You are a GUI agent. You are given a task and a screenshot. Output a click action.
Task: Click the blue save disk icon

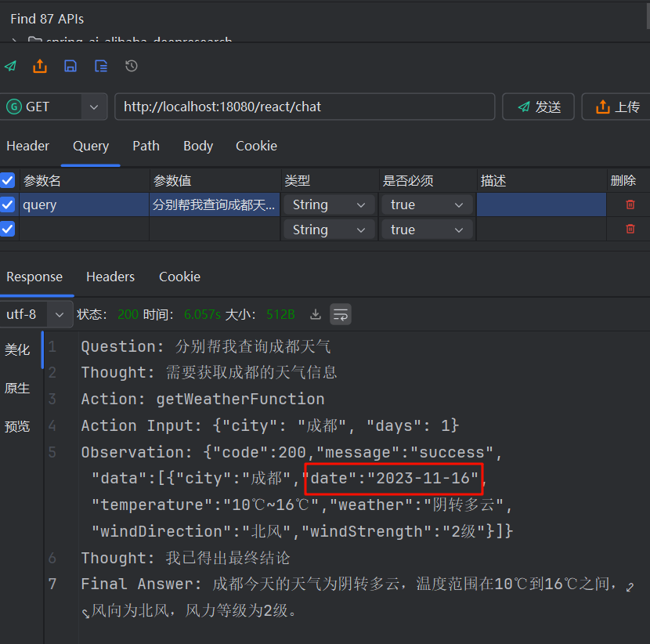pyautogui.click(x=70, y=66)
